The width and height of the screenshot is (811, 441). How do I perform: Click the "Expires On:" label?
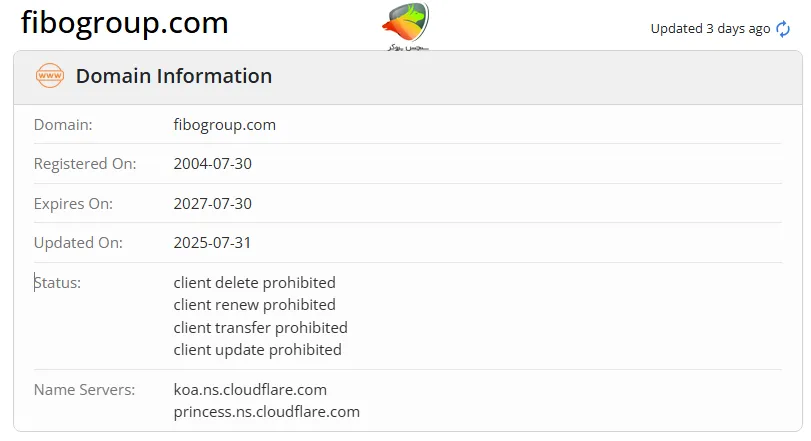[73, 203]
